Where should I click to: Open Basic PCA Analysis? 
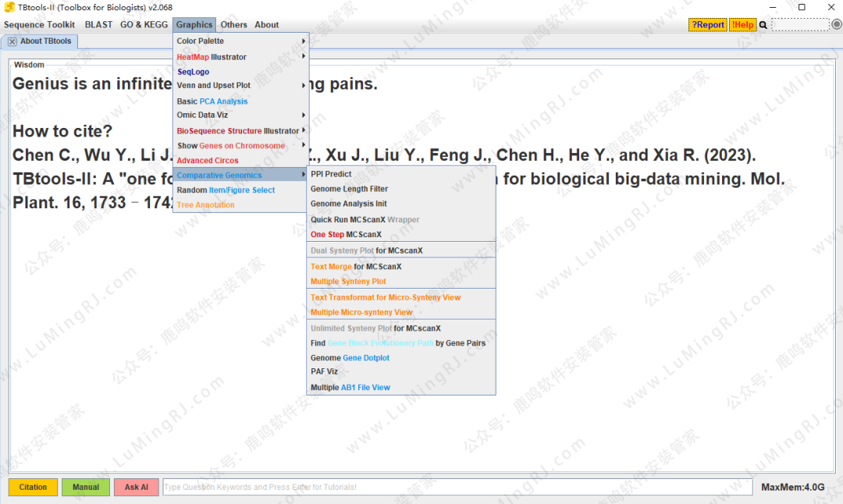240,101
